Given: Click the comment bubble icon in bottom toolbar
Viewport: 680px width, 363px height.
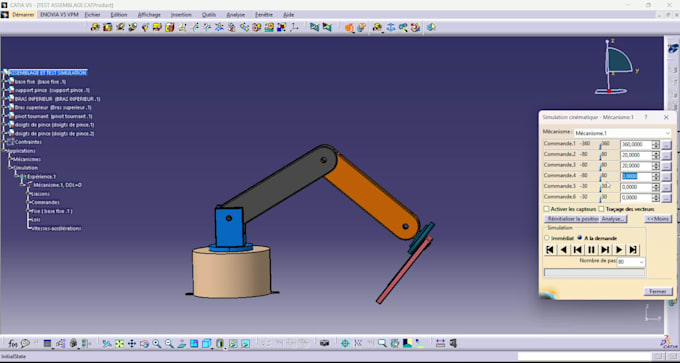Looking at the screenshot, I should pos(25,343).
